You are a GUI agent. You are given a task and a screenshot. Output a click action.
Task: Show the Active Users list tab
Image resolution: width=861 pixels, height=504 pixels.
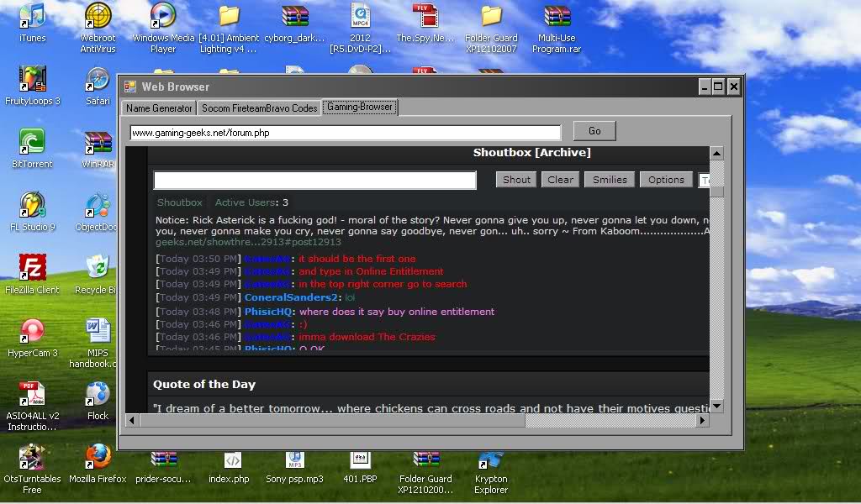tap(251, 202)
